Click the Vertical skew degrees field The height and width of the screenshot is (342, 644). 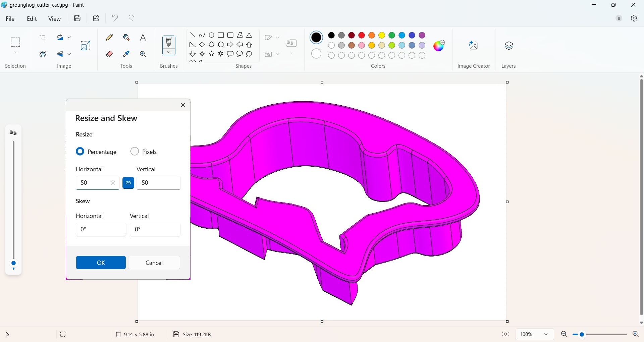[155, 230]
